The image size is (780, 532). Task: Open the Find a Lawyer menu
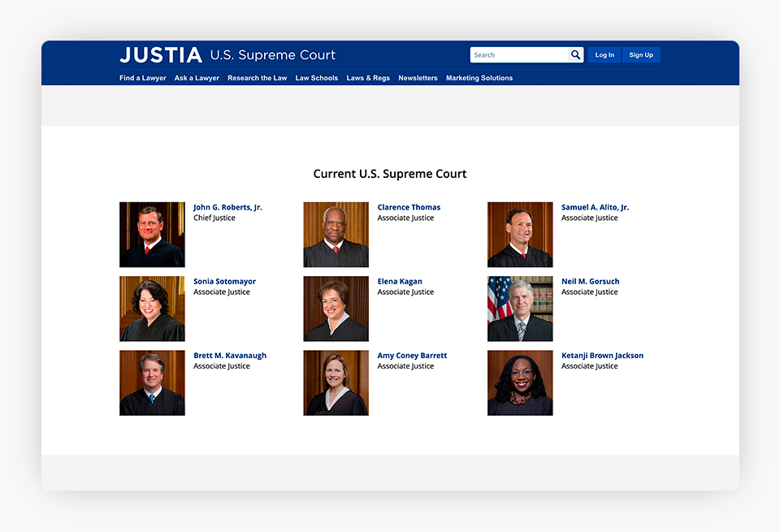143,78
